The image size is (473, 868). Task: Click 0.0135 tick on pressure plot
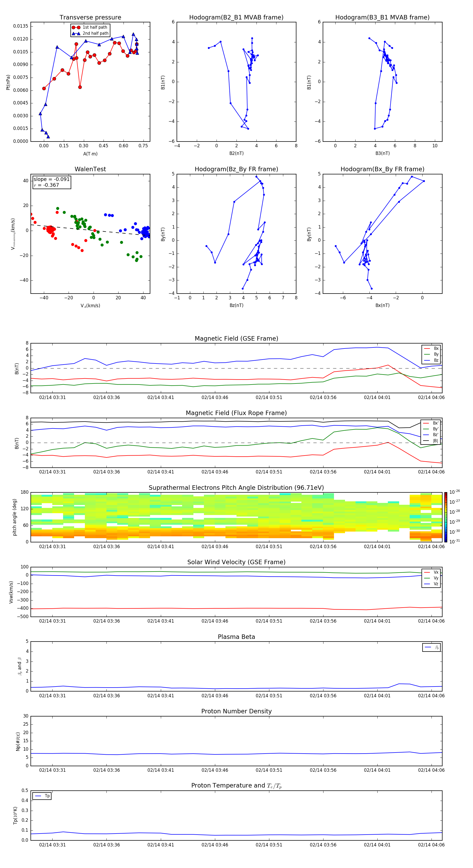coord(21,26)
